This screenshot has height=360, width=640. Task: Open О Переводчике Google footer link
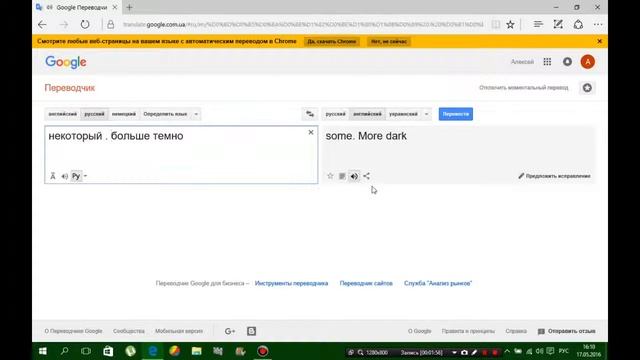(73, 331)
